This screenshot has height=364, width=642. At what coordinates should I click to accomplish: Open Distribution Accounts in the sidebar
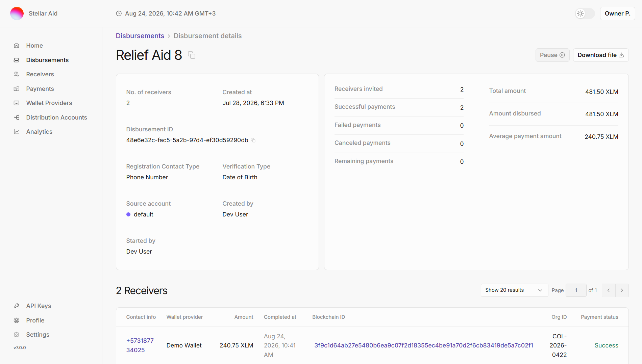[56, 118]
